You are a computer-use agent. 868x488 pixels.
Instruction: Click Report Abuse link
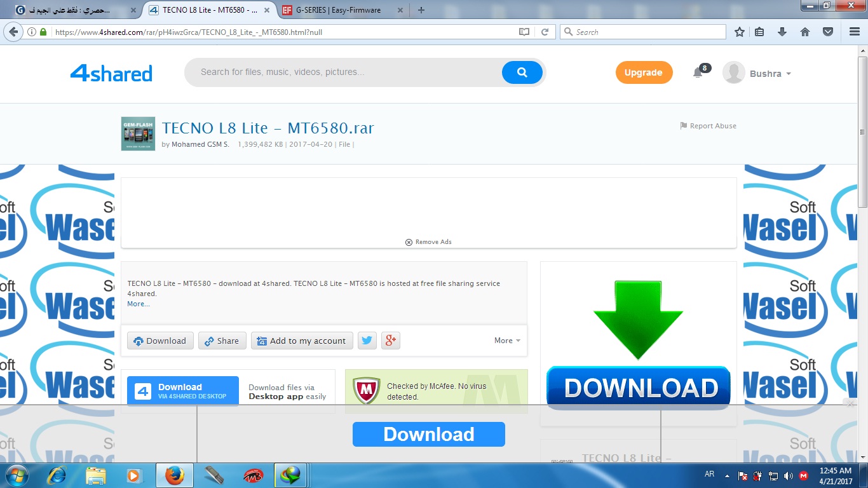pyautogui.click(x=708, y=126)
